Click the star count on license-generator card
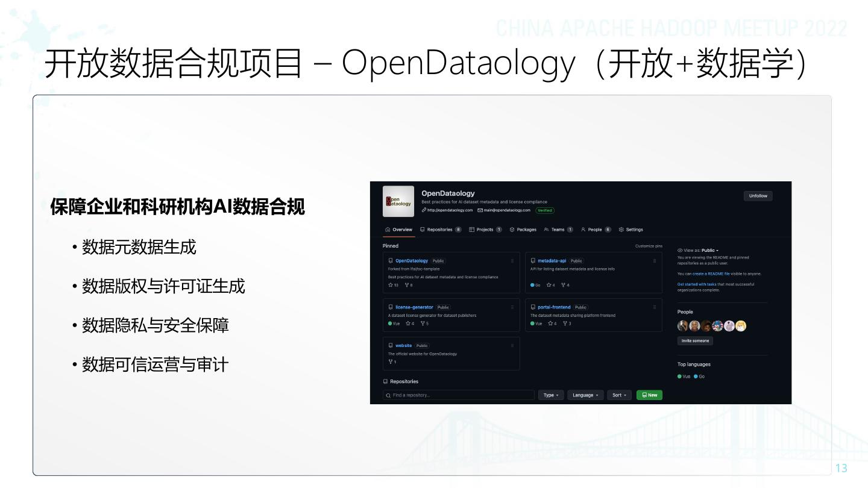 (x=410, y=324)
